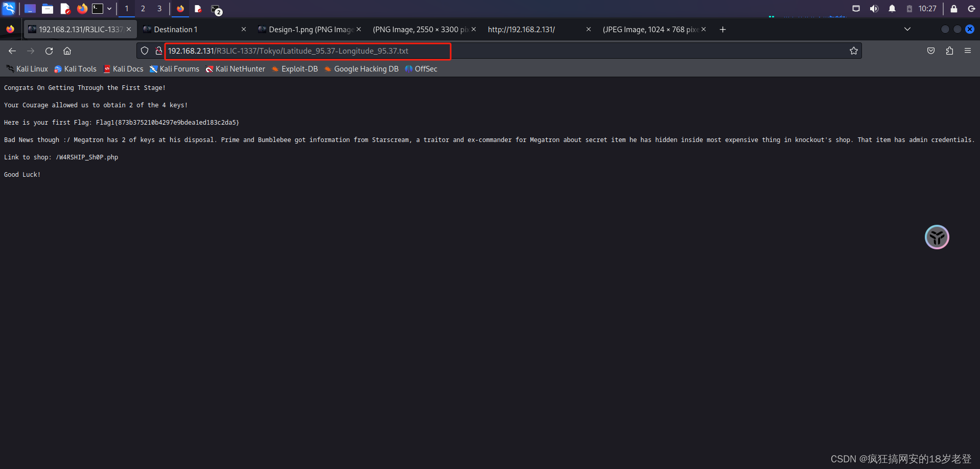Open the notifications bell tray icon
Screen dimensions: 980x469
click(892, 9)
